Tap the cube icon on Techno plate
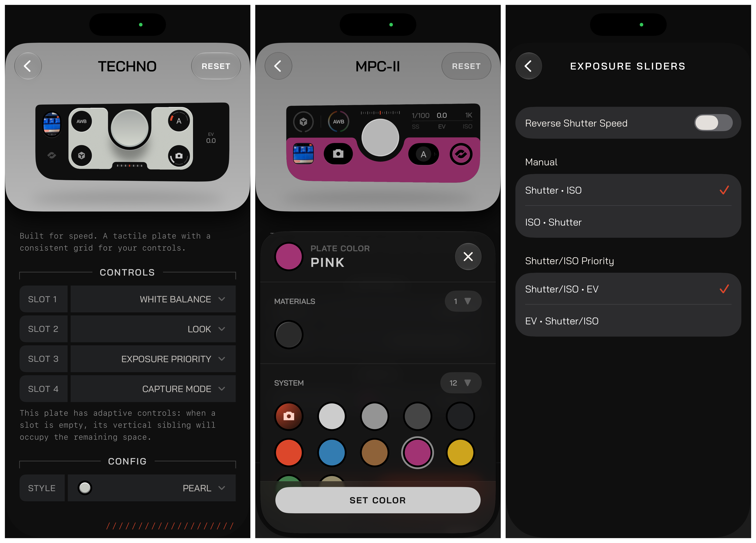Viewport: 756px width, 543px height. click(81, 155)
